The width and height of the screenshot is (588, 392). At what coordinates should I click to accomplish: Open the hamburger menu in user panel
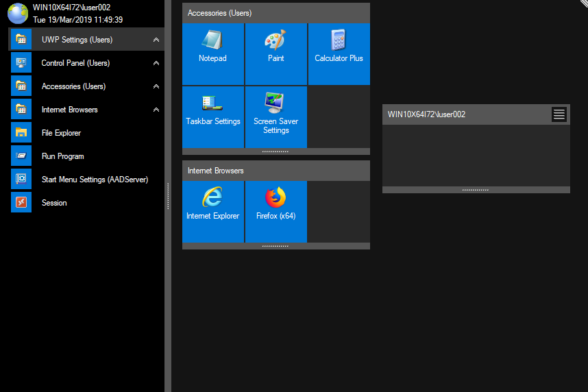[559, 114]
